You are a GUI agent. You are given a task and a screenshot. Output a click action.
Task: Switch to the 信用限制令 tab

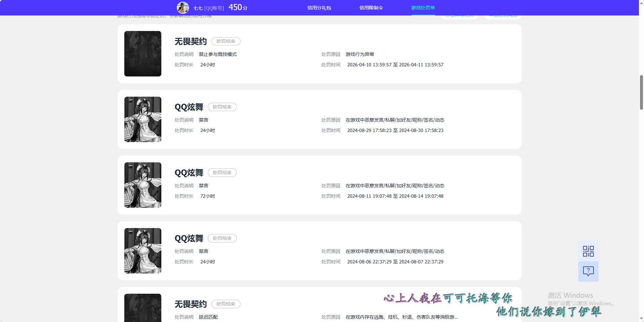(371, 8)
